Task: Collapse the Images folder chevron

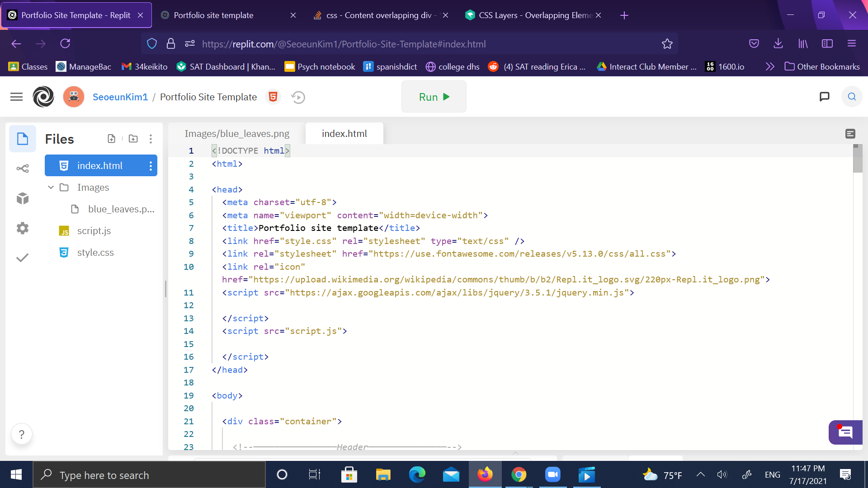Action: [51, 188]
